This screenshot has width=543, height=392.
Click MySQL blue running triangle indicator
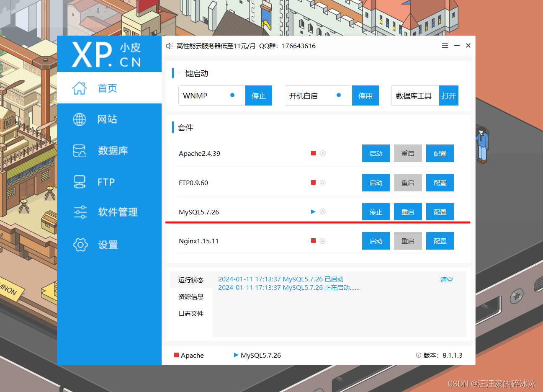313,212
